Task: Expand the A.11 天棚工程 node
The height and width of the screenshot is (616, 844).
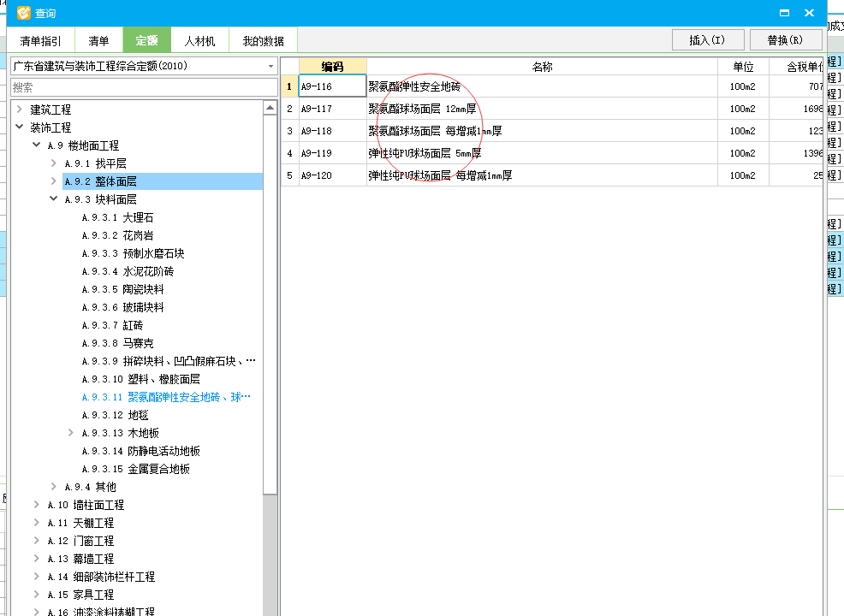Action: click(x=37, y=523)
